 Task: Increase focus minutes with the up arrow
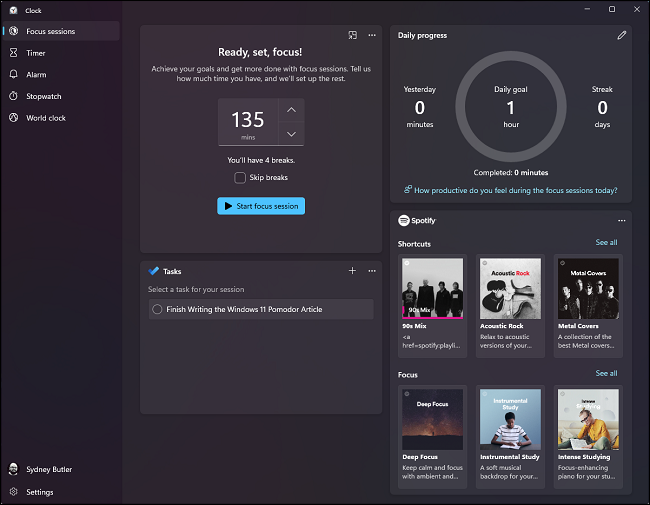291,110
